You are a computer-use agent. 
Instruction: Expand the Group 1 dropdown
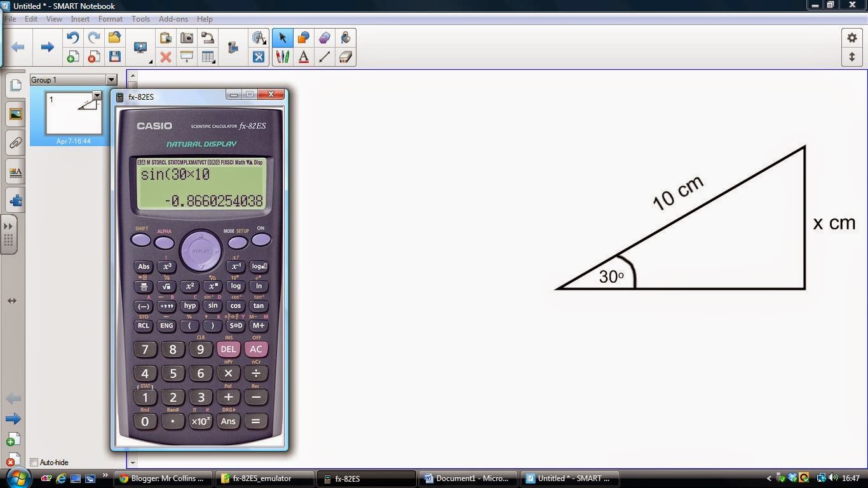[111, 79]
